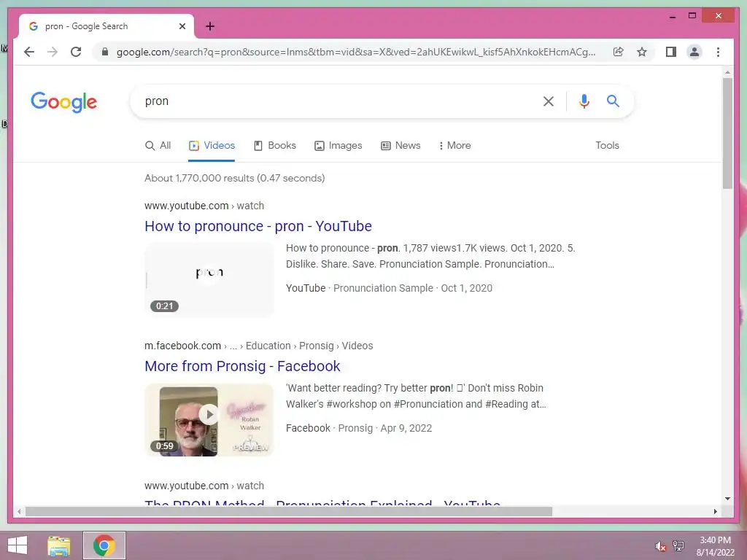
Task: Reload the current page
Action: 76,52
